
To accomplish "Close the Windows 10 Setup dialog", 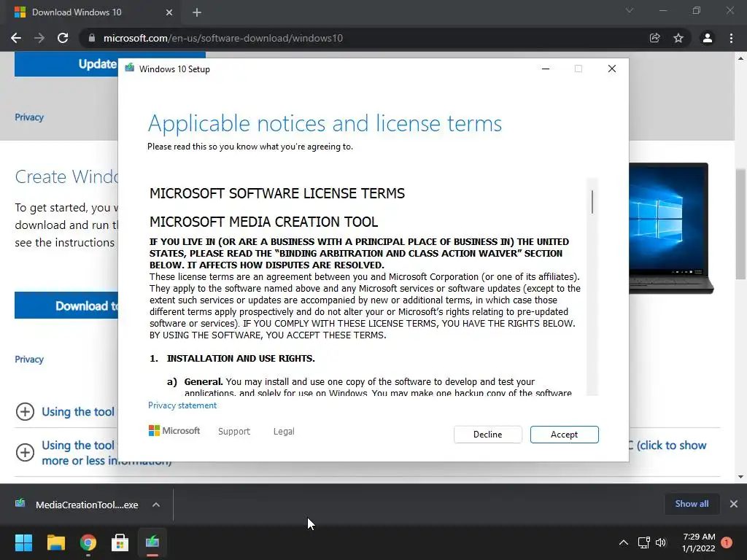I will (612, 69).
